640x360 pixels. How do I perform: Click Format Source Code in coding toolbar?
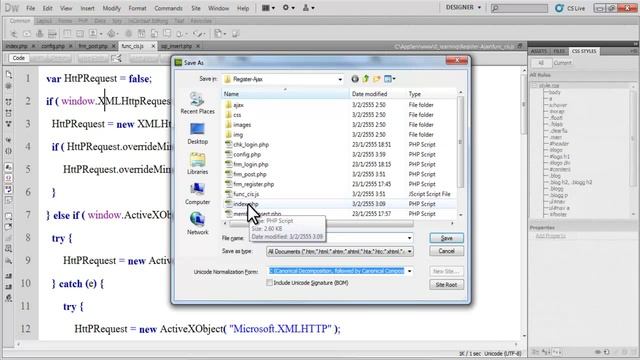click(x=9, y=298)
